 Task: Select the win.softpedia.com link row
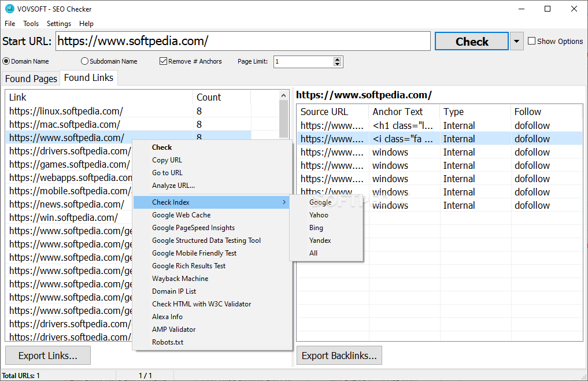(x=69, y=217)
